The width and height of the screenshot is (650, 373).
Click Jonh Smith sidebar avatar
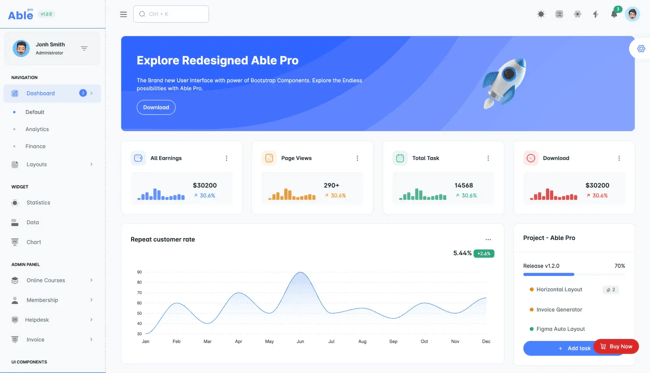coord(21,48)
